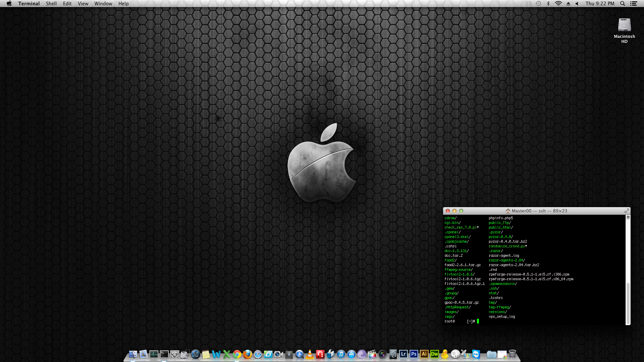This screenshot has width=644, height=362.
Task: Click the Bluetooth menu bar icon
Action: coord(548,3)
